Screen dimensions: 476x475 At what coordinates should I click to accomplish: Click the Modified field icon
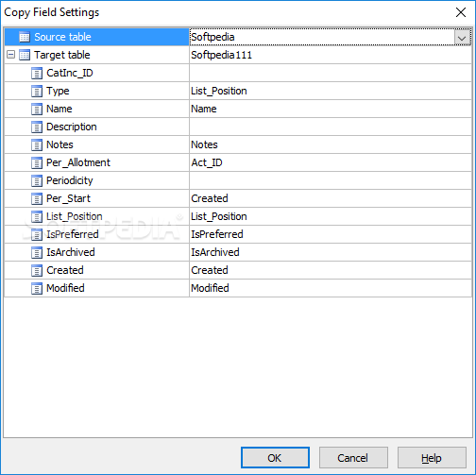pos(37,288)
